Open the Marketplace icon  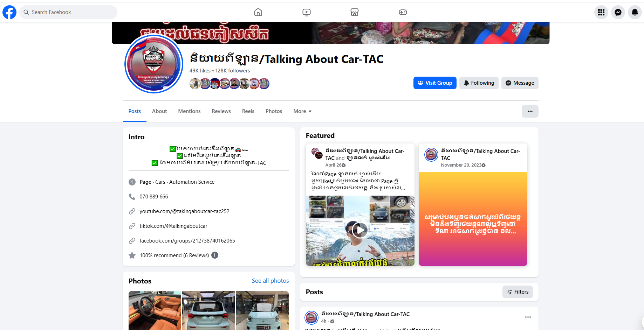pyautogui.click(x=355, y=12)
